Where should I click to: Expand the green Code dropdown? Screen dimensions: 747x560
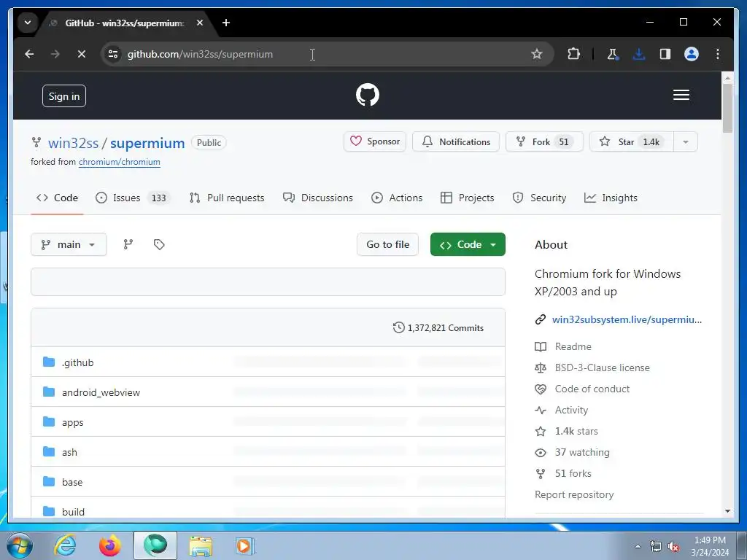point(468,244)
